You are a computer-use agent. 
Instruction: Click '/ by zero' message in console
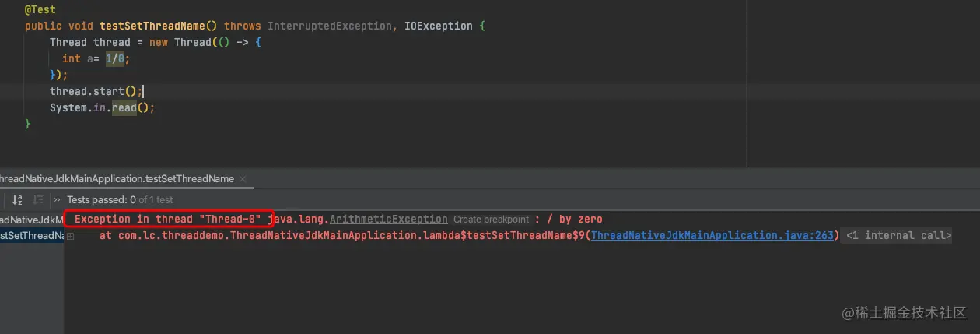575,220
